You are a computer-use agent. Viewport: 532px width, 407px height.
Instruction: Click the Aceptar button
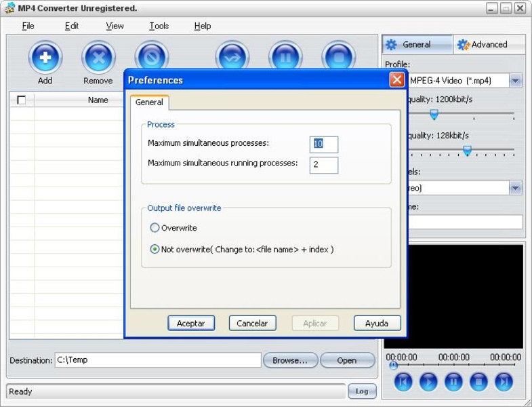tap(190, 324)
